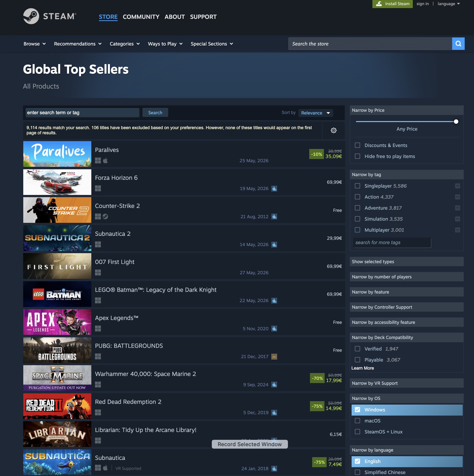Exclude the Simulation tag minus icon

pos(458,219)
